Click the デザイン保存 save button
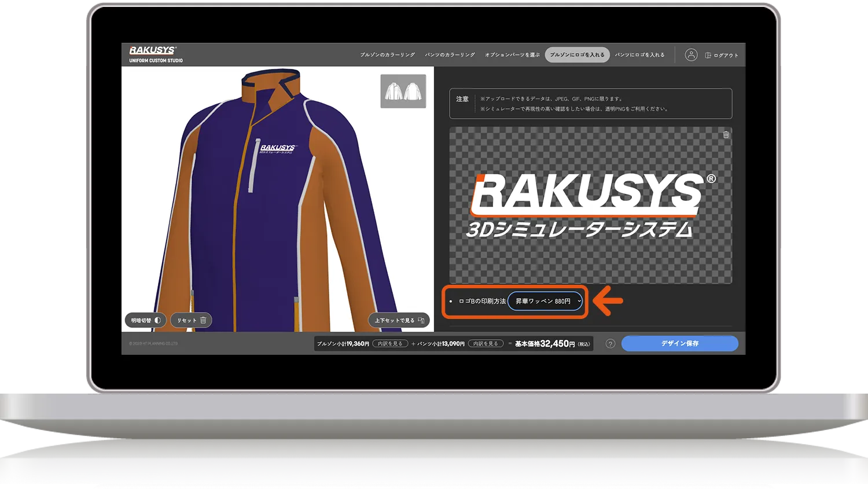Screen dimensions: 868x492 679,343
